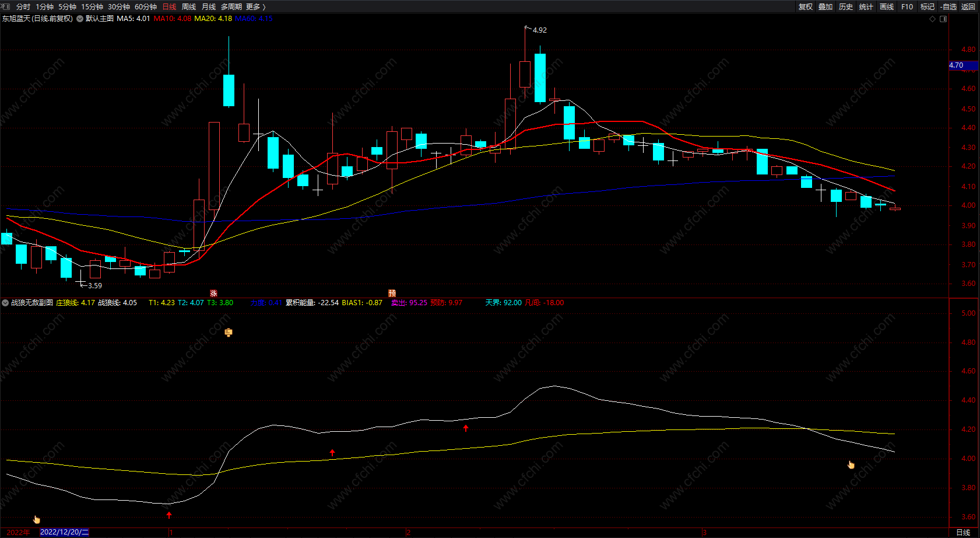Click the 战狼线: 4.05 label
The image size is (980, 538).
pyautogui.click(x=117, y=303)
